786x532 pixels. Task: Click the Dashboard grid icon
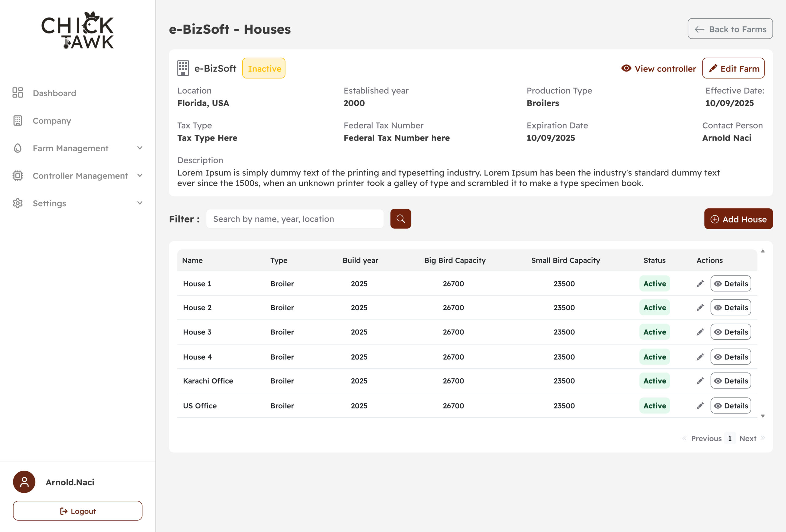pos(18,93)
